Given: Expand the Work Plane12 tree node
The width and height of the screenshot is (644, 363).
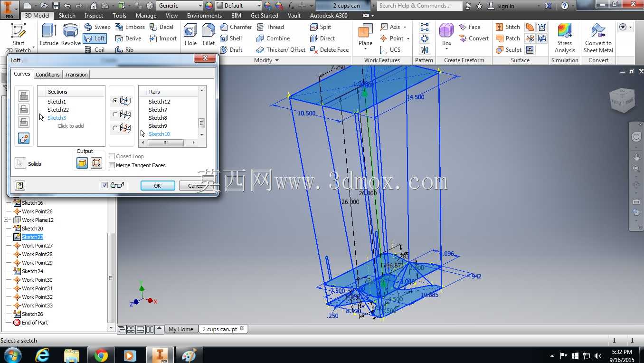Looking at the screenshot, I should point(6,220).
